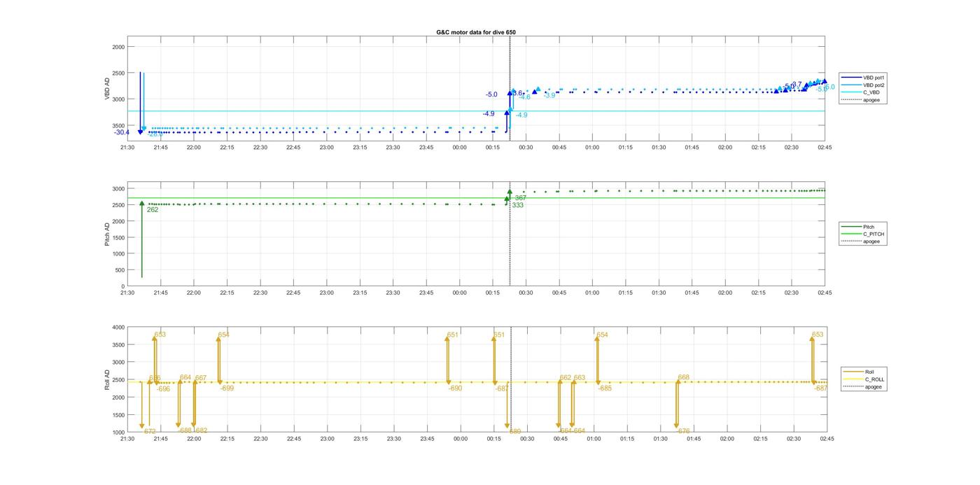Click the cyan "-3.9" VBD label
The width and height of the screenshot is (980, 485).
click(x=549, y=95)
